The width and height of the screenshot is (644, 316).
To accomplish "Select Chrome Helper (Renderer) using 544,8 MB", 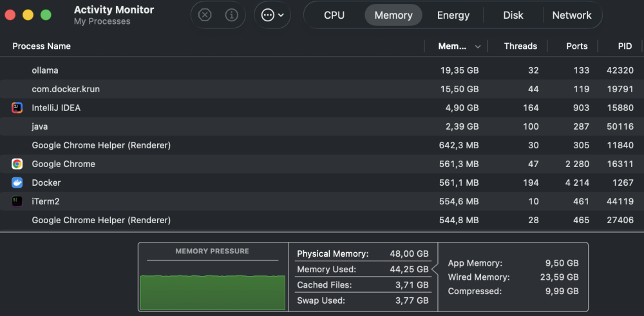I will [322, 220].
